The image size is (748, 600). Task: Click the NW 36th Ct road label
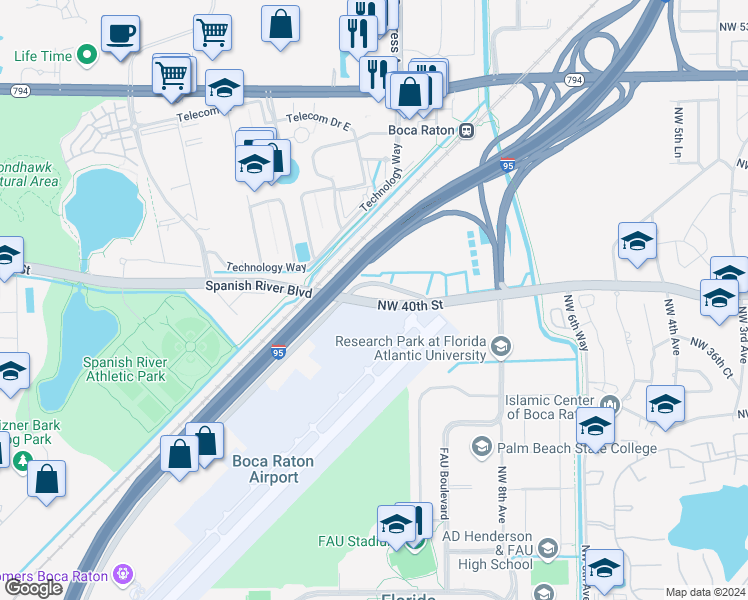pos(711,358)
